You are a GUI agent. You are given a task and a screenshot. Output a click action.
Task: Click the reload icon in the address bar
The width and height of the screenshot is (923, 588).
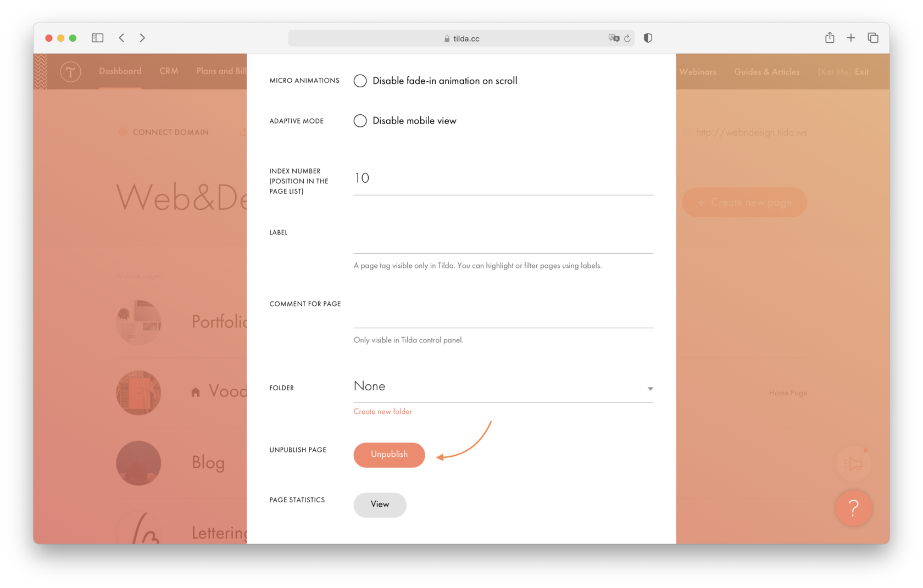(x=627, y=38)
